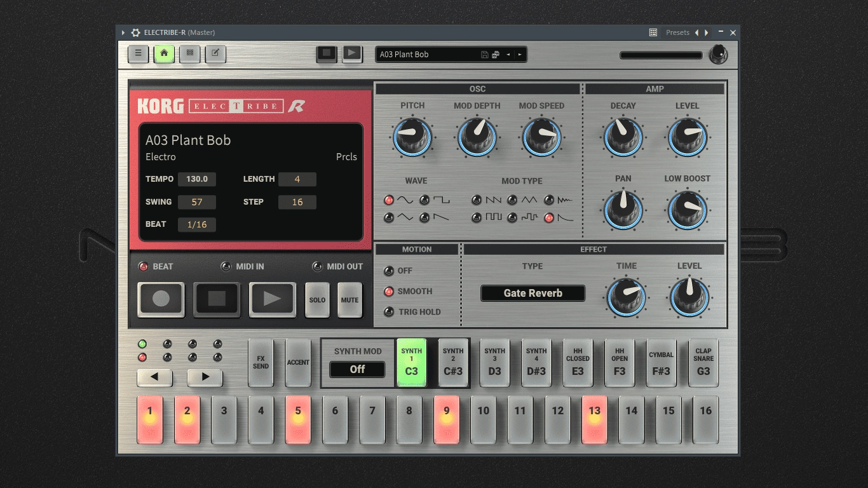Set motion to OFF
This screenshot has height=488, width=868.
tap(389, 271)
